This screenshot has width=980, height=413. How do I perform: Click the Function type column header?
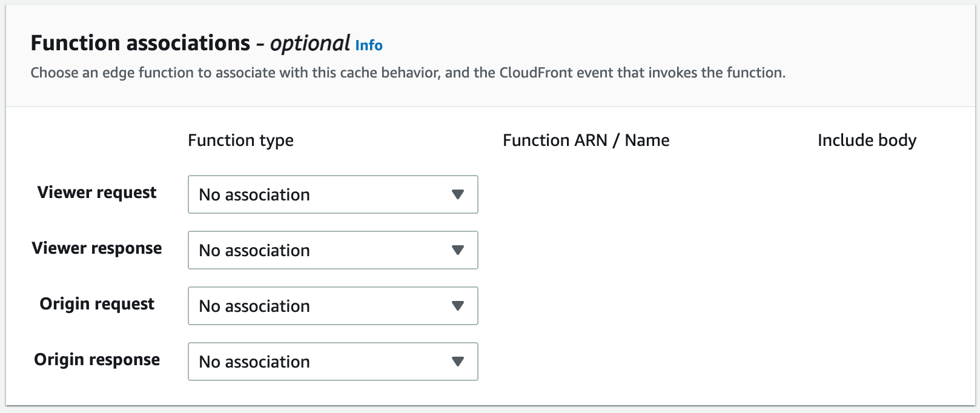pyautogui.click(x=240, y=140)
